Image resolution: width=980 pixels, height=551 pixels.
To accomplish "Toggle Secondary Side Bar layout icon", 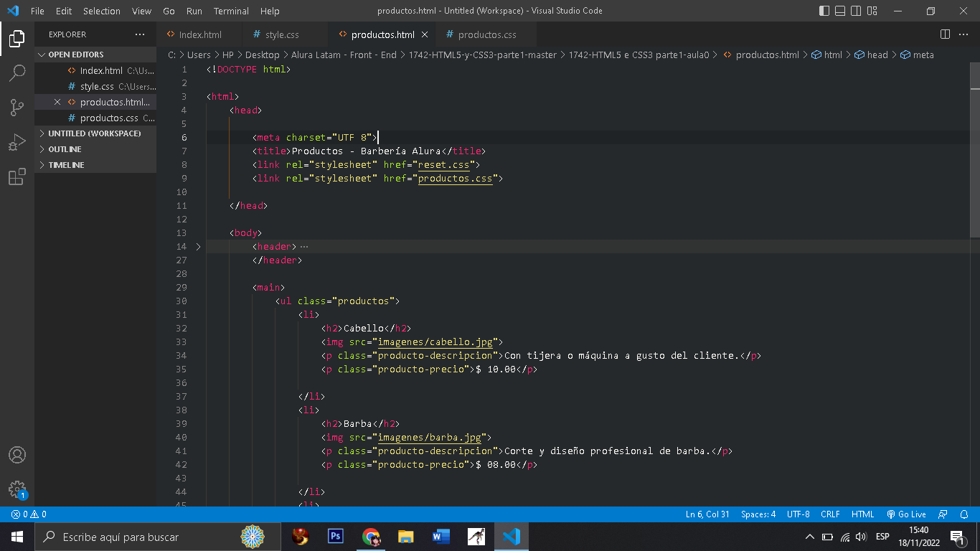I will click(856, 11).
